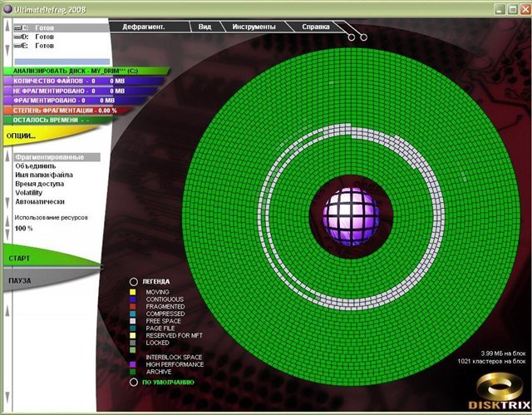Open ОПЦИИ... yellow button
The image size is (532, 415).
point(51,136)
